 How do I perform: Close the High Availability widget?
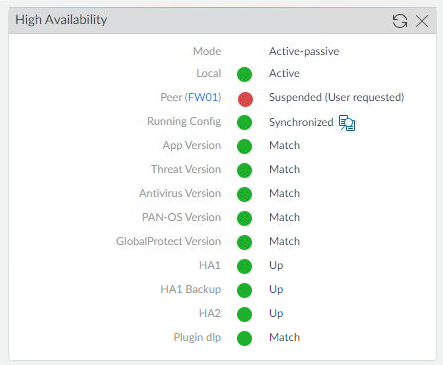click(422, 21)
